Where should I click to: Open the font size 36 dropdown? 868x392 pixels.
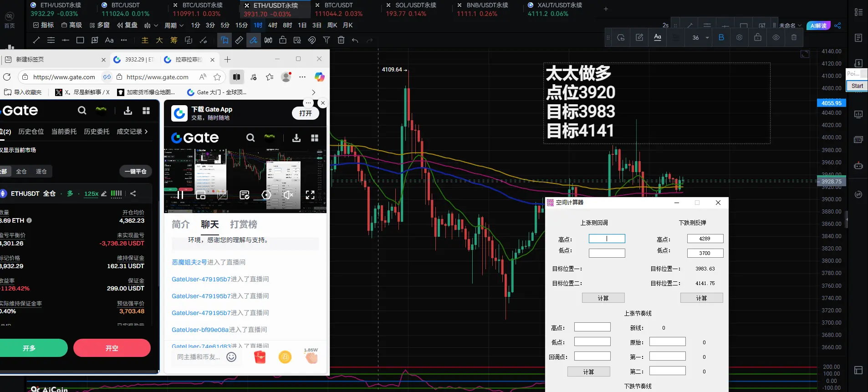[x=700, y=37]
